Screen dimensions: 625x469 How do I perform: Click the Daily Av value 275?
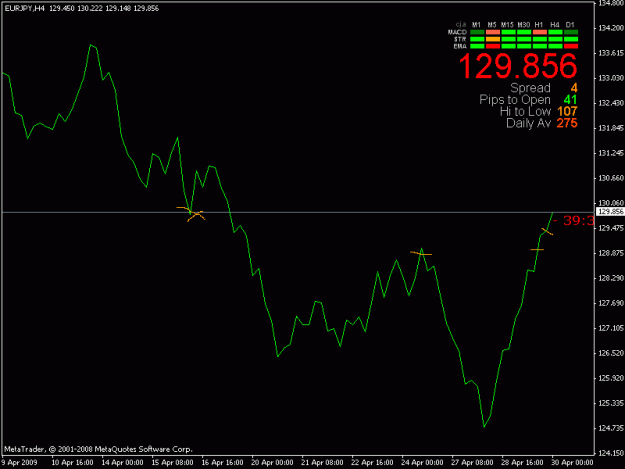coord(567,123)
